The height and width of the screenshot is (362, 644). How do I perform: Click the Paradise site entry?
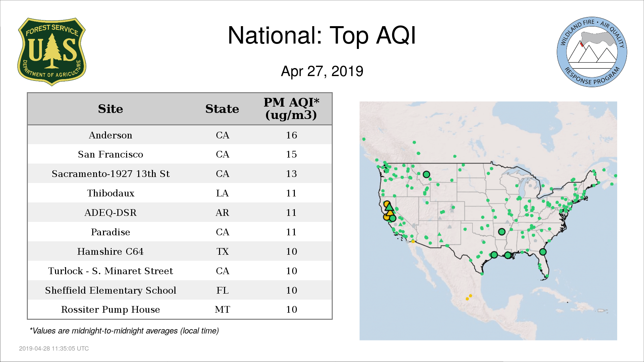coord(110,232)
